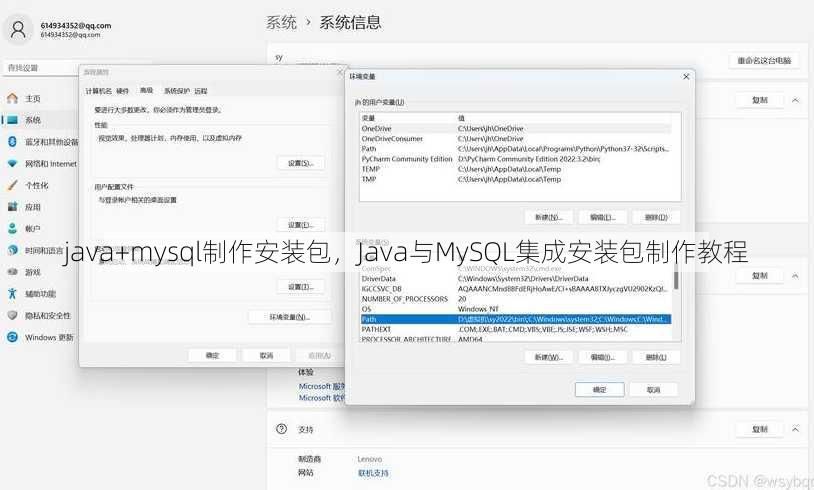Viewport: 814px width, 490px height.
Task: Collapse the 支持 section chevron
Action: [795, 429]
